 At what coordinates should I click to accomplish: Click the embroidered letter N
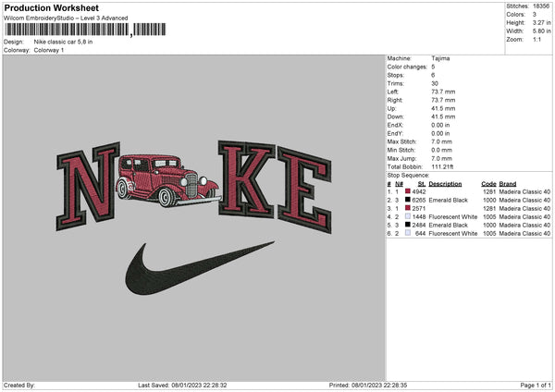[88, 186]
